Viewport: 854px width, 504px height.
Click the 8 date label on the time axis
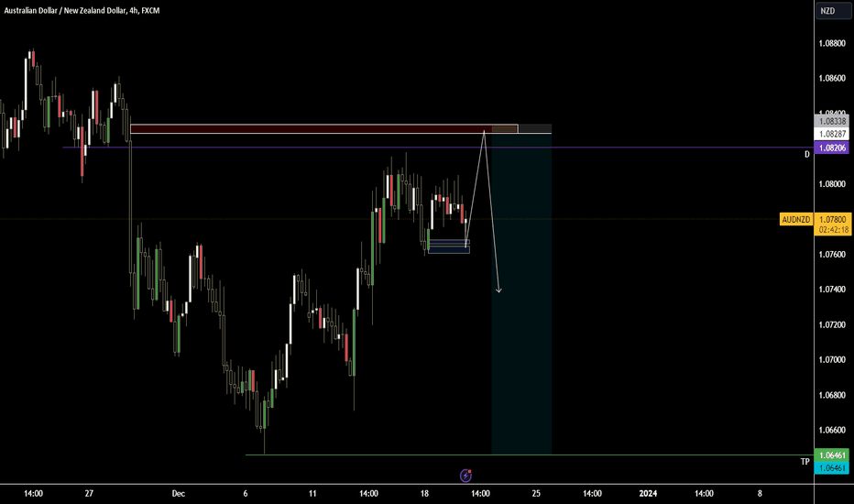click(760, 494)
